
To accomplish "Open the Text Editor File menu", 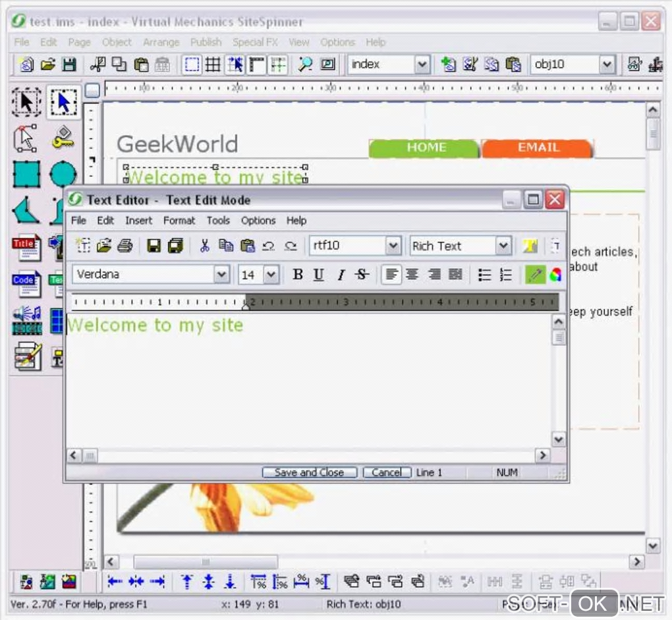I will coord(78,220).
